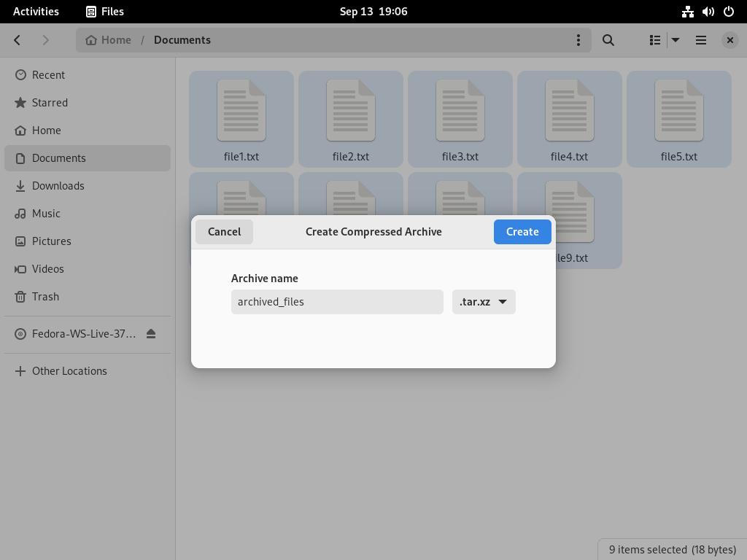Select the file1.txt icon
This screenshot has height=560, width=747.
[x=241, y=111]
